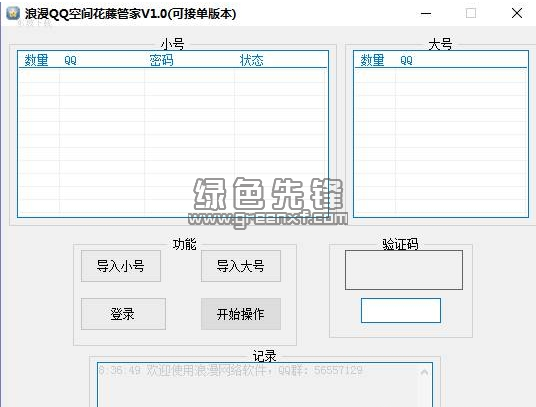Click the up arrow of 记录 scrollbar

pyautogui.click(x=424, y=372)
